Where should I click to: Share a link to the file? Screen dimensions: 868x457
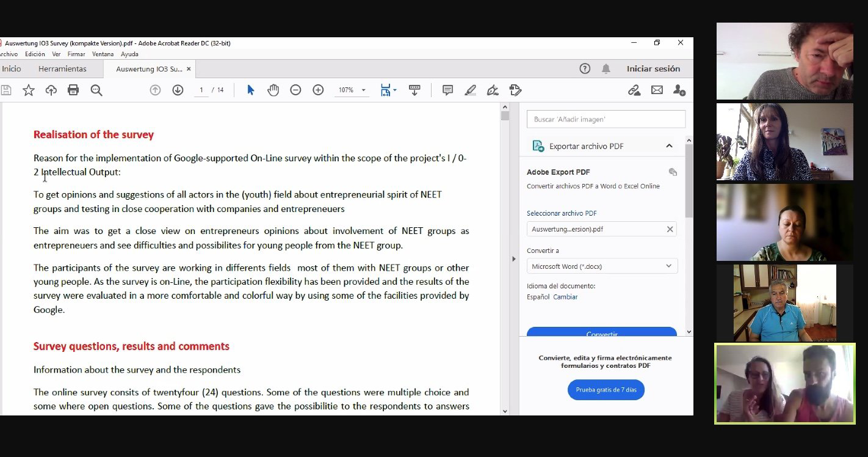click(x=634, y=90)
